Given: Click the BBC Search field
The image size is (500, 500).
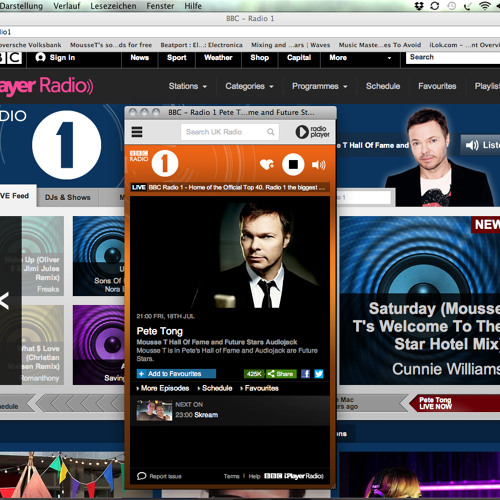Looking at the screenshot, I should point(453,57).
